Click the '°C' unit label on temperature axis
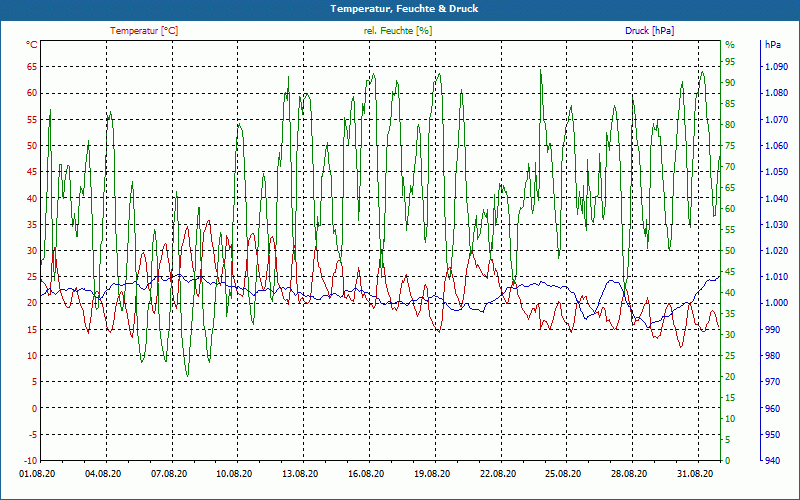 click(32, 45)
